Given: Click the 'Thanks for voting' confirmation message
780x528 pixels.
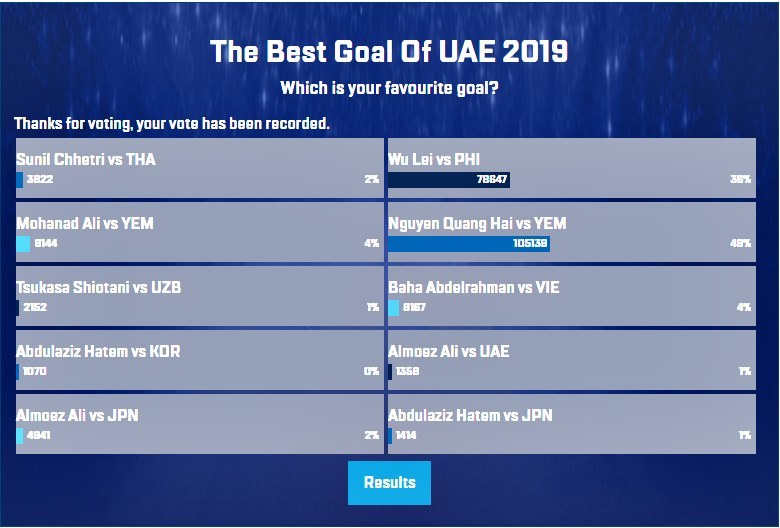Looking at the screenshot, I should pyautogui.click(x=172, y=123).
